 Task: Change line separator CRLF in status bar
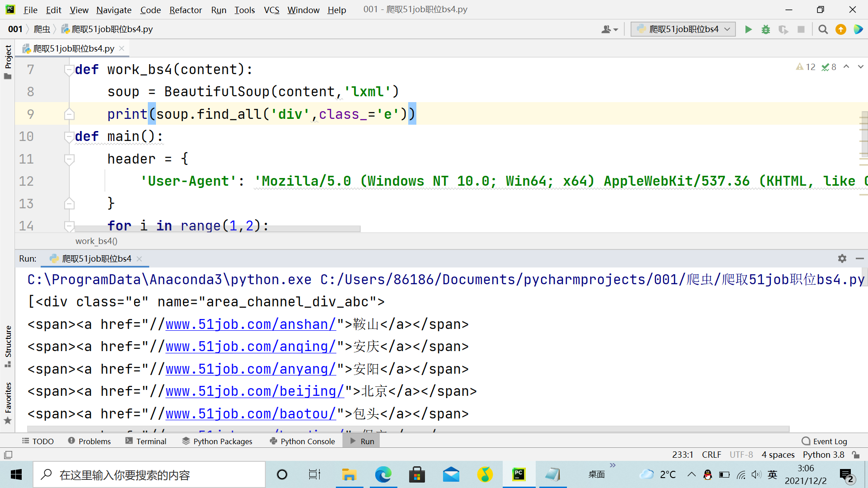point(711,455)
